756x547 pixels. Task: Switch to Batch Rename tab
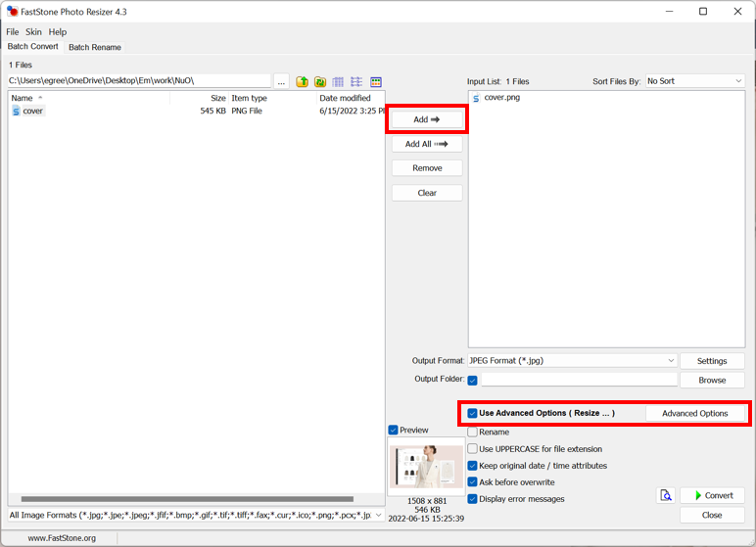click(x=94, y=47)
